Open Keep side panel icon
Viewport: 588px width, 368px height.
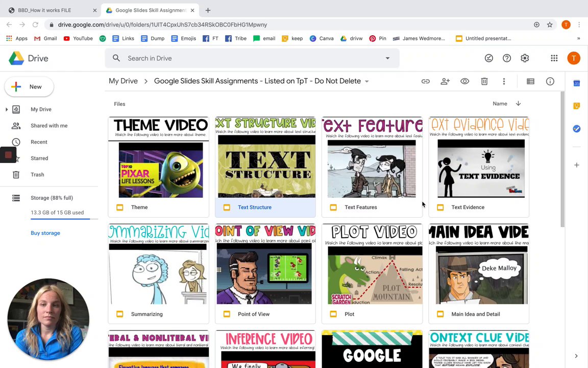pos(576,106)
